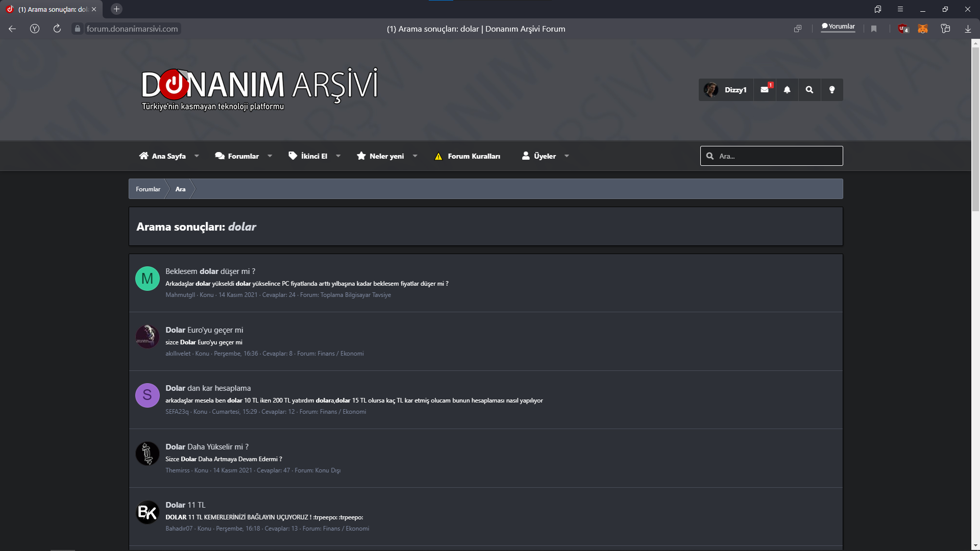Click the magnifier search icon beside the bell
980x551 pixels.
tap(810, 90)
